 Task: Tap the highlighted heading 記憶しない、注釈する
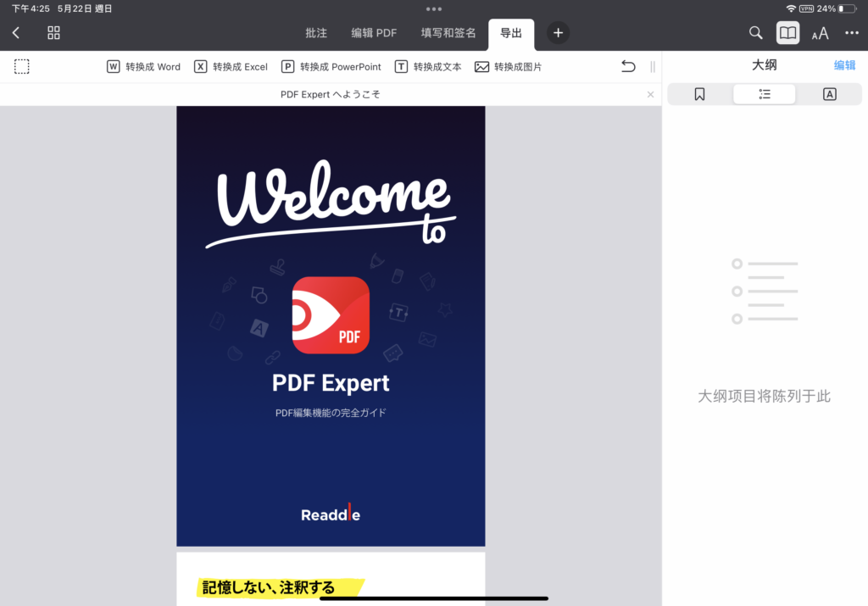point(269,587)
